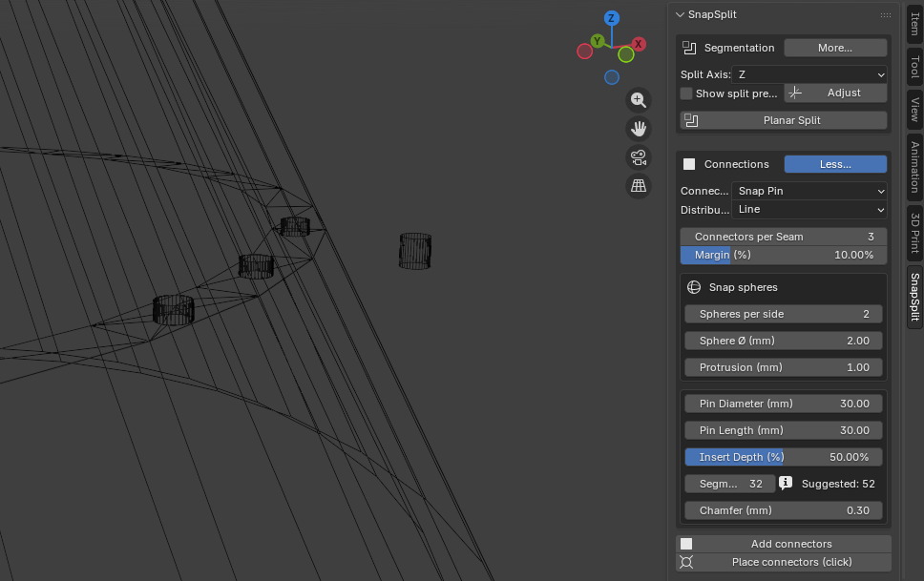Check the box beside Add connectors

point(686,542)
